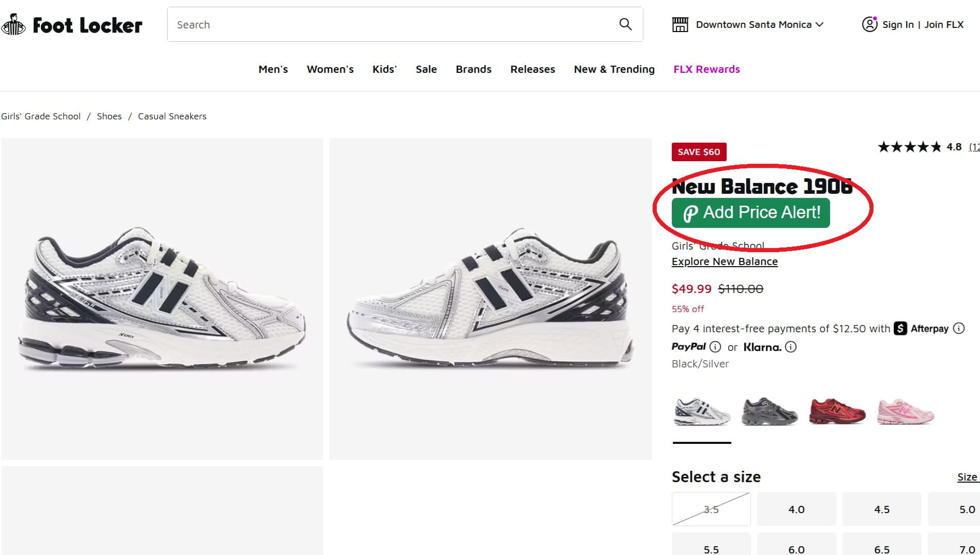Click the $49.99 sale price
This screenshot has height=555, width=980.
[x=691, y=289]
